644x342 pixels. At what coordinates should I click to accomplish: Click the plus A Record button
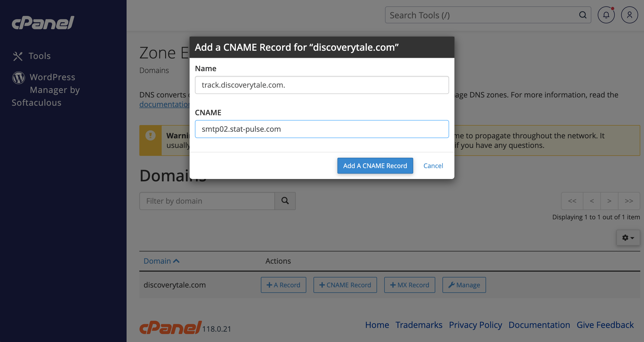(x=283, y=285)
